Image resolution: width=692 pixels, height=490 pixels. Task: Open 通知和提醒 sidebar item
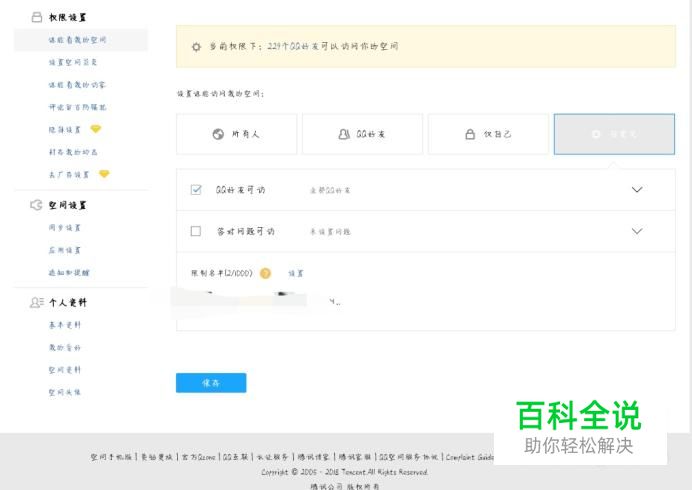[69, 273]
